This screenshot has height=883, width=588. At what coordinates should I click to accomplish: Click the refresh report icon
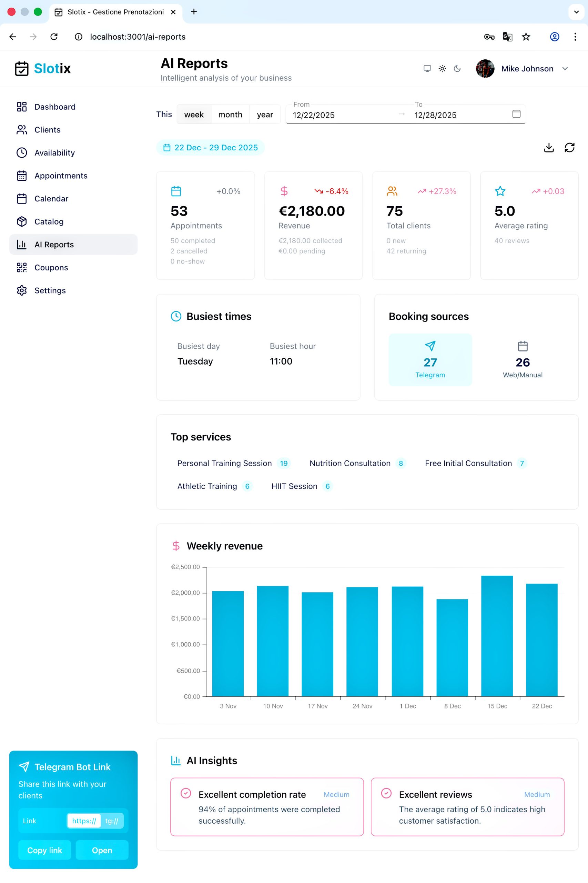(x=569, y=148)
